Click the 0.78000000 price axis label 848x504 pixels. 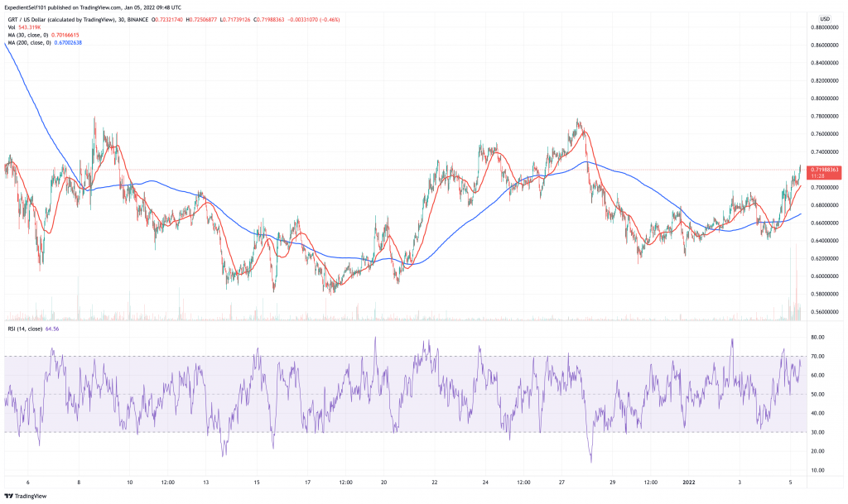[x=824, y=116]
